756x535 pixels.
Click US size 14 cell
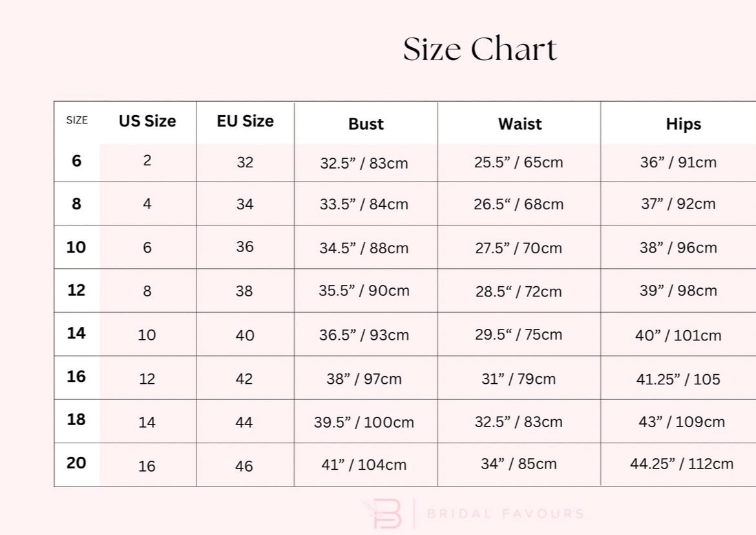[x=147, y=422]
